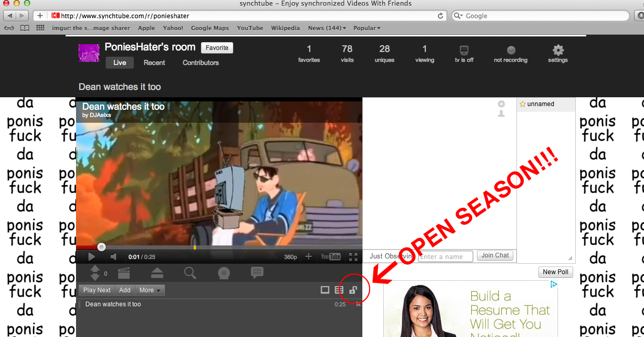Click the Google search field
Screen dimensions: 644x337
[541, 16]
